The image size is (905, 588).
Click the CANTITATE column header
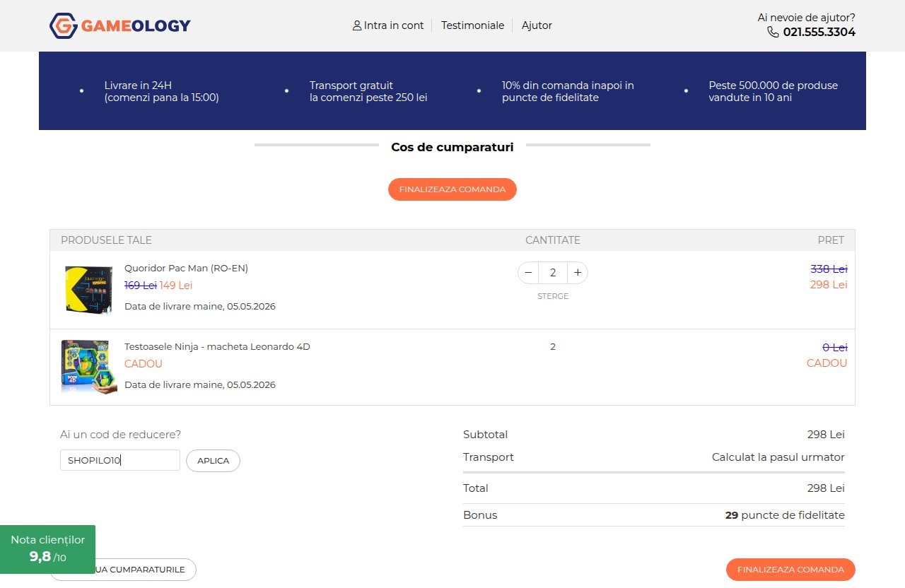pyautogui.click(x=553, y=240)
